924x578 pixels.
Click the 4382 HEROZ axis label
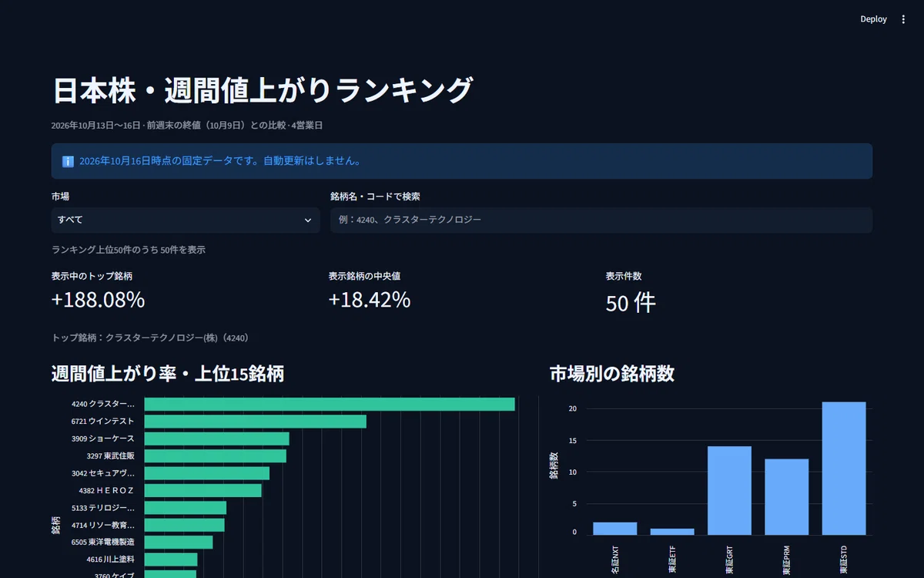(x=106, y=491)
